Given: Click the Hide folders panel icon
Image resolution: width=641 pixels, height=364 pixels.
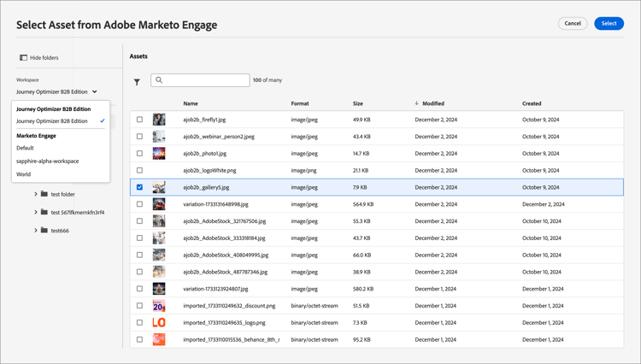Looking at the screenshot, I should click(x=23, y=58).
